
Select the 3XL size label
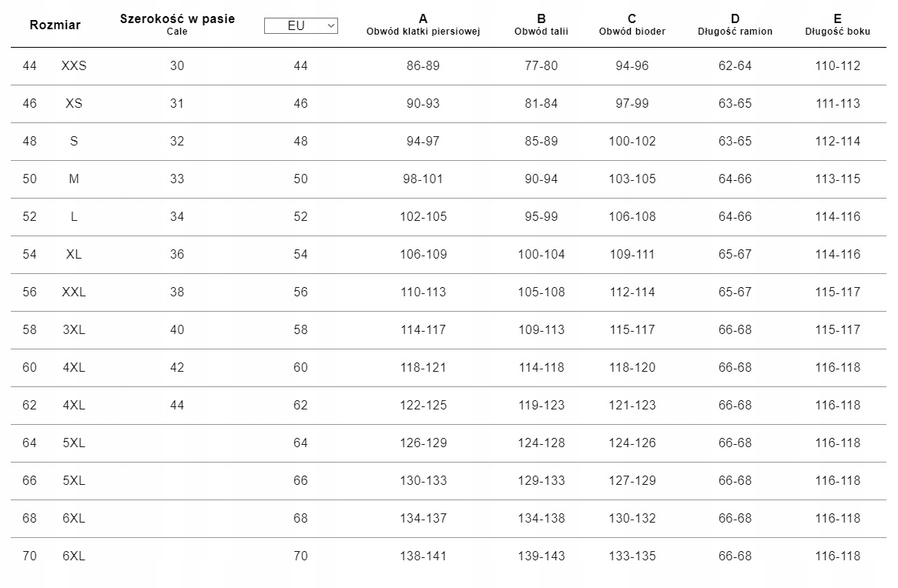pyautogui.click(x=74, y=330)
